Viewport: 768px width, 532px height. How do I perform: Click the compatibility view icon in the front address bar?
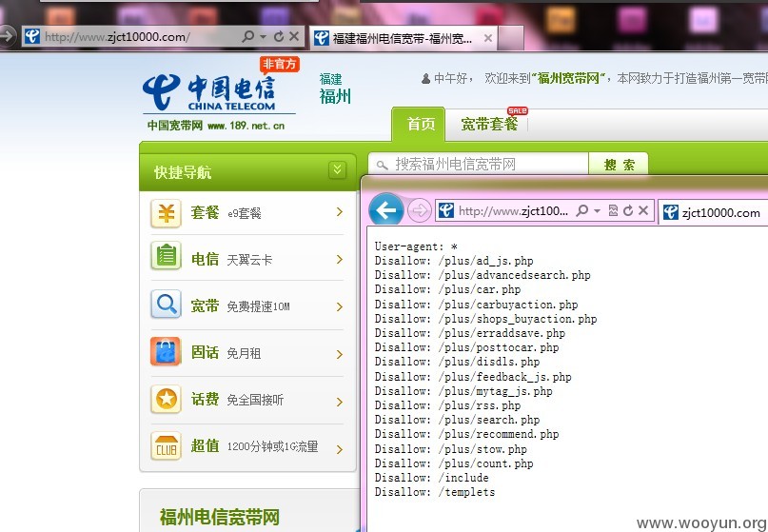pos(613,210)
